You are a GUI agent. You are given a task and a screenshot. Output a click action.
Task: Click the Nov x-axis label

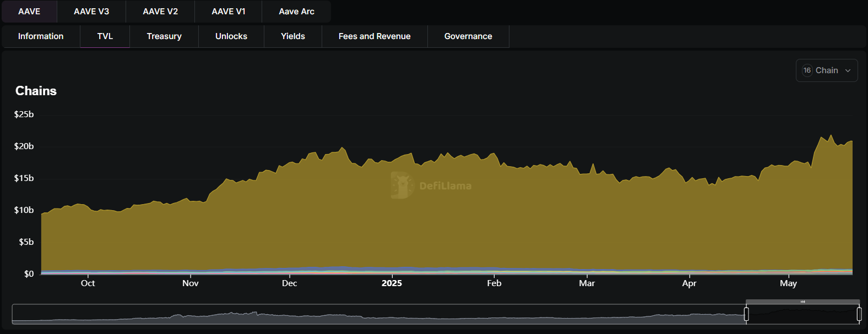[x=191, y=283]
